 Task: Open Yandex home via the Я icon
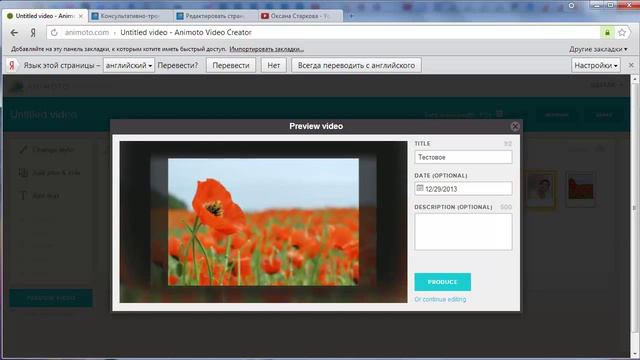pos(33,33)
